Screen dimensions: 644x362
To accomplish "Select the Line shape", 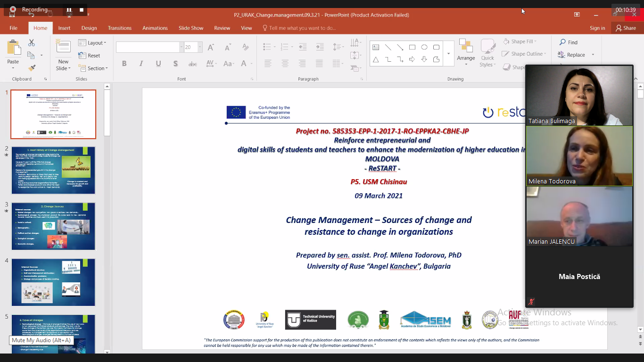I will 388,47.
